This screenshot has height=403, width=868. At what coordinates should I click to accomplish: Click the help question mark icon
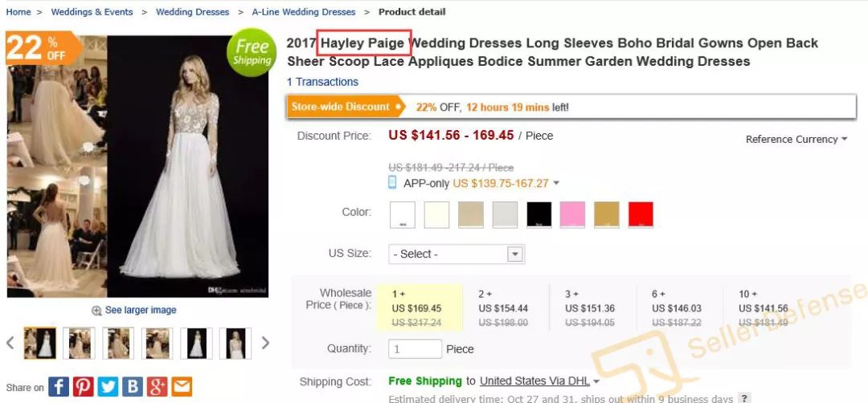pyautogui.click(x=744, y=398)
